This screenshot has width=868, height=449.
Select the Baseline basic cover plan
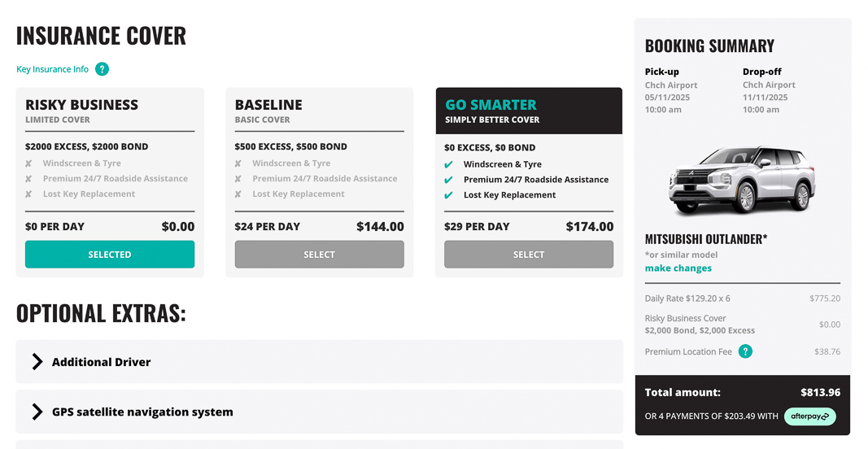320,254
